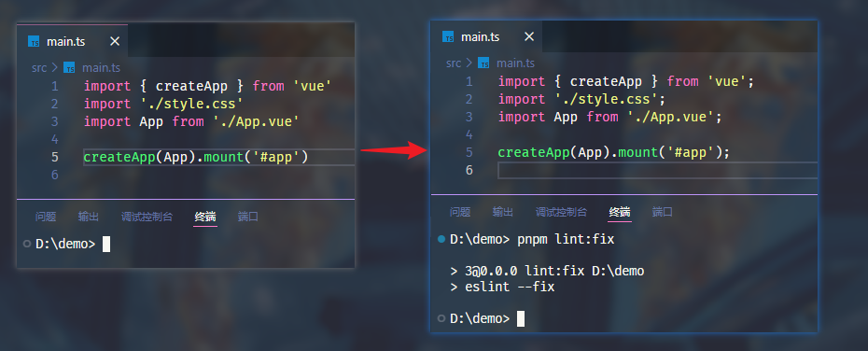Open the 调试控制台 tab in left window

click(147, 217)
